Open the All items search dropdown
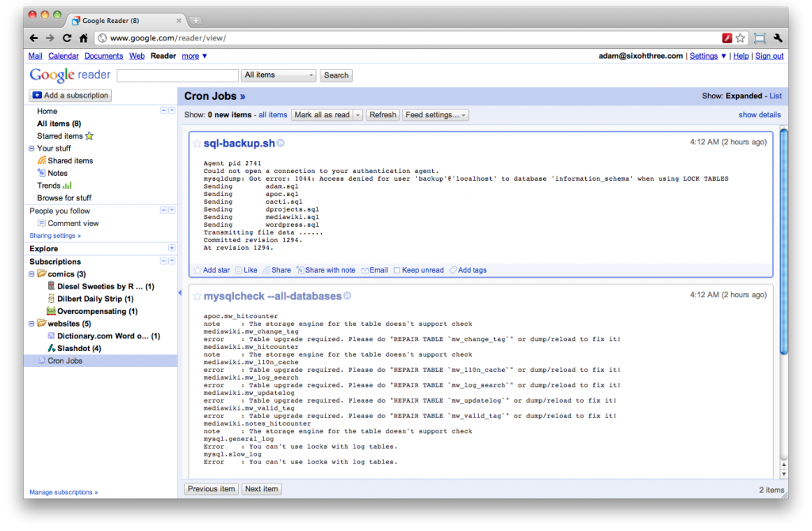The image size is (812, 531). [x=278, y=75]
